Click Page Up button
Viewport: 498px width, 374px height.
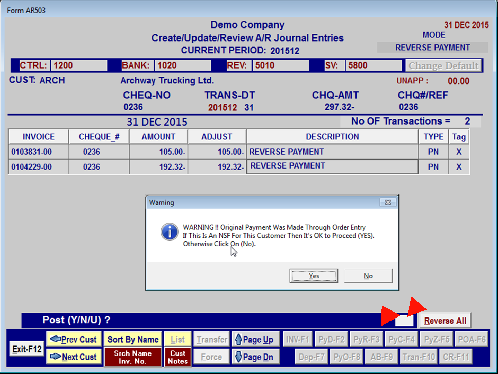coord(255,339)
